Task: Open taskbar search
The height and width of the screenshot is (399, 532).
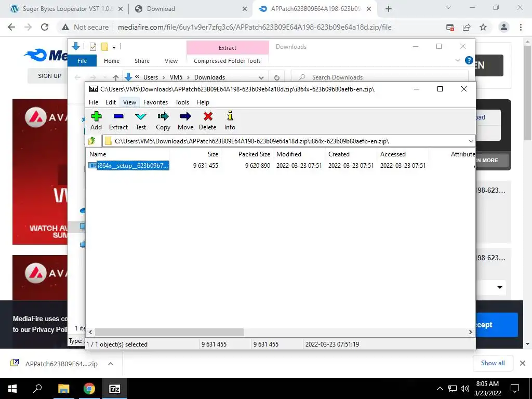Action: point(37,389)
